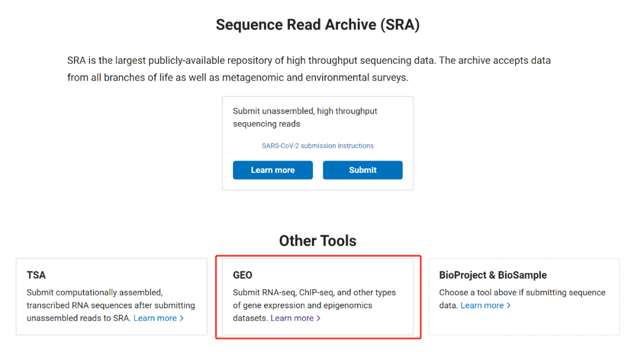Click the chevron after TSA Learn more
This screenshot has width=644, height=352.
(x=182, y=319)
